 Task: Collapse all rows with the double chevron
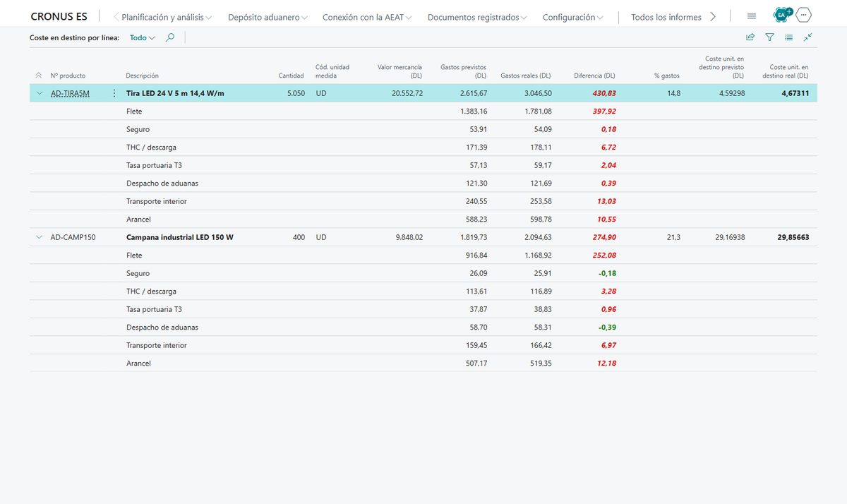click(38, 76)
